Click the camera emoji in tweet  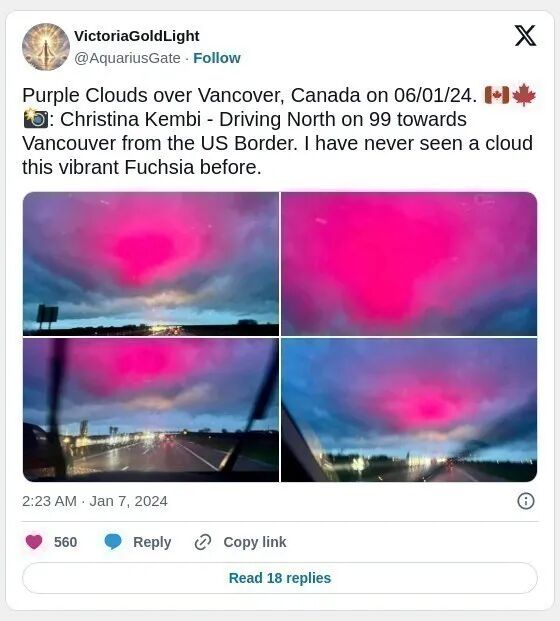[36, 119]
